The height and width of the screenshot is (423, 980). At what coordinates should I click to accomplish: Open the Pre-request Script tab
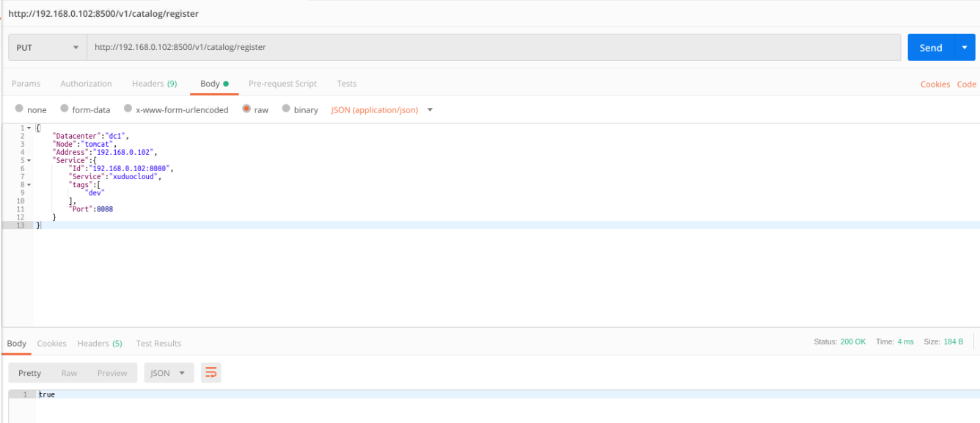coord(282,84)
